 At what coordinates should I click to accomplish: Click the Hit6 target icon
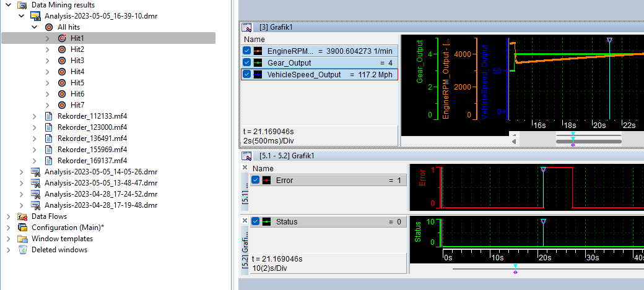[x=62, y=93]
